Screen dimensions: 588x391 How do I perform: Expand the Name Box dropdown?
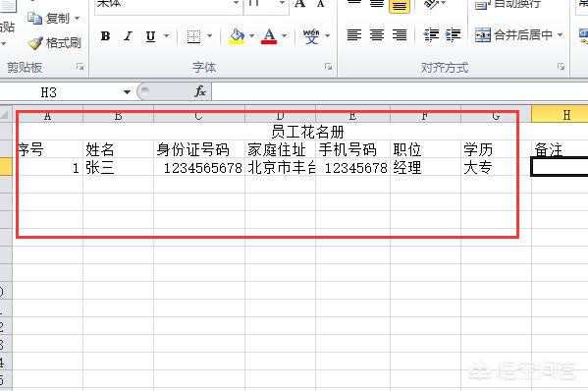[x=127, y=92]
